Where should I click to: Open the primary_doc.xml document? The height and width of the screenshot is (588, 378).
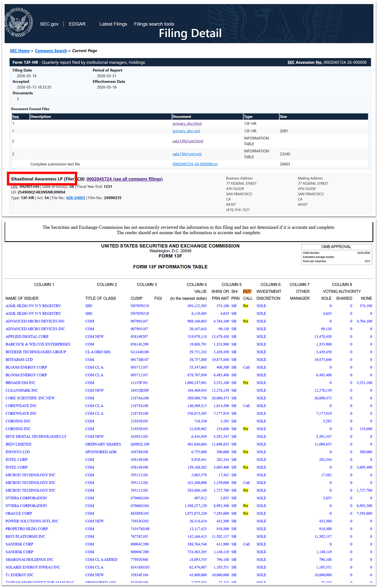click(x=186, y=131)
